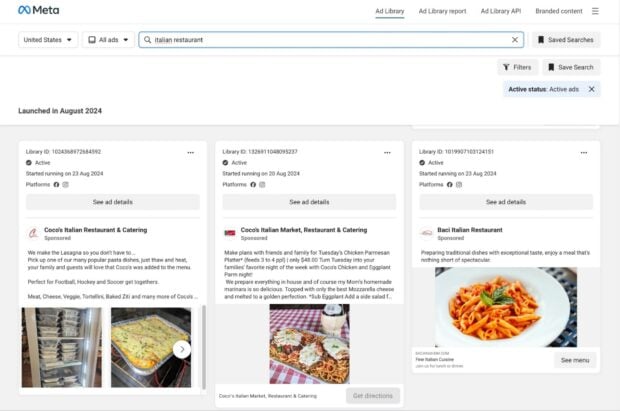
Task: Click the Launched in August 2024 heading
Action: pos(60,111)
